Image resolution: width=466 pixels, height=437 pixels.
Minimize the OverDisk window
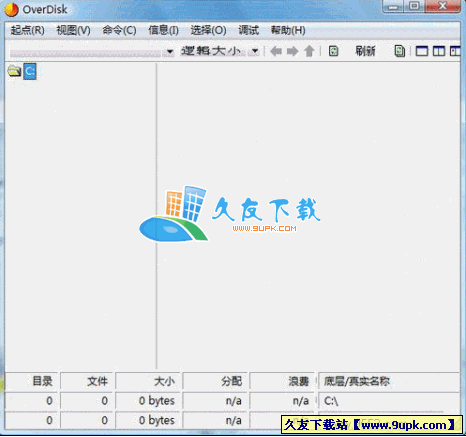click(393, 7)
